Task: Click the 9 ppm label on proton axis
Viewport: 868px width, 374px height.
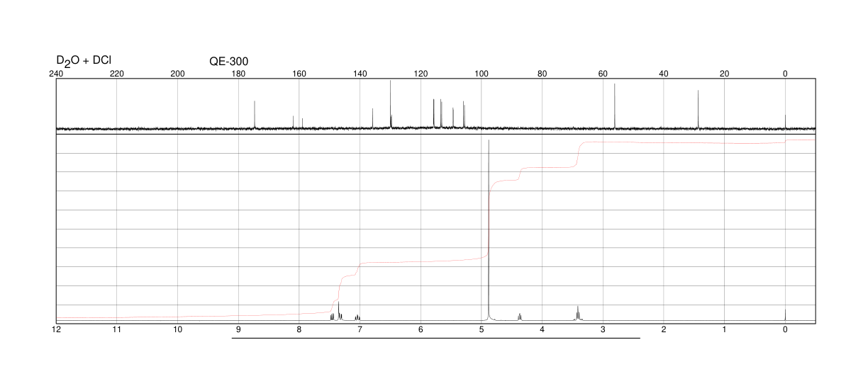Action: [238, 330]
